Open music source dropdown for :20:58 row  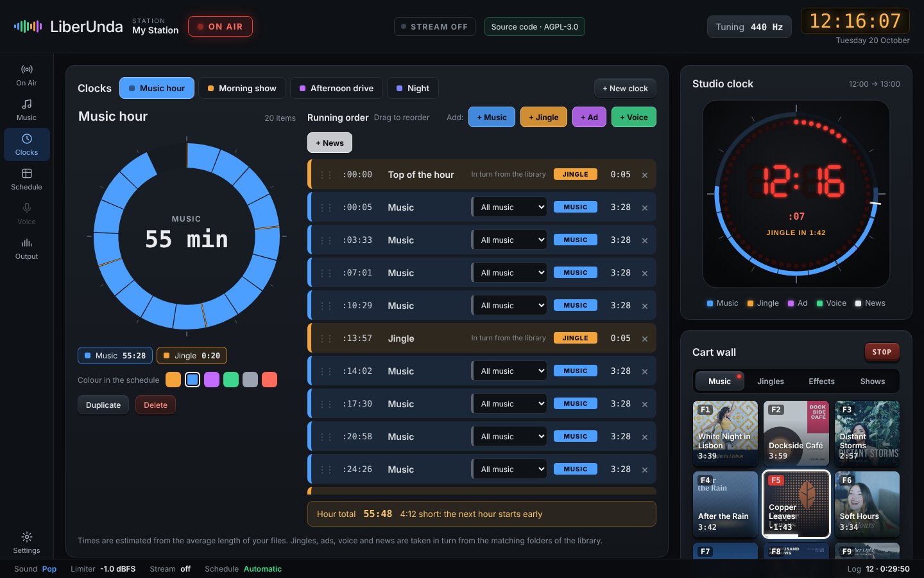tap(510, 437)
